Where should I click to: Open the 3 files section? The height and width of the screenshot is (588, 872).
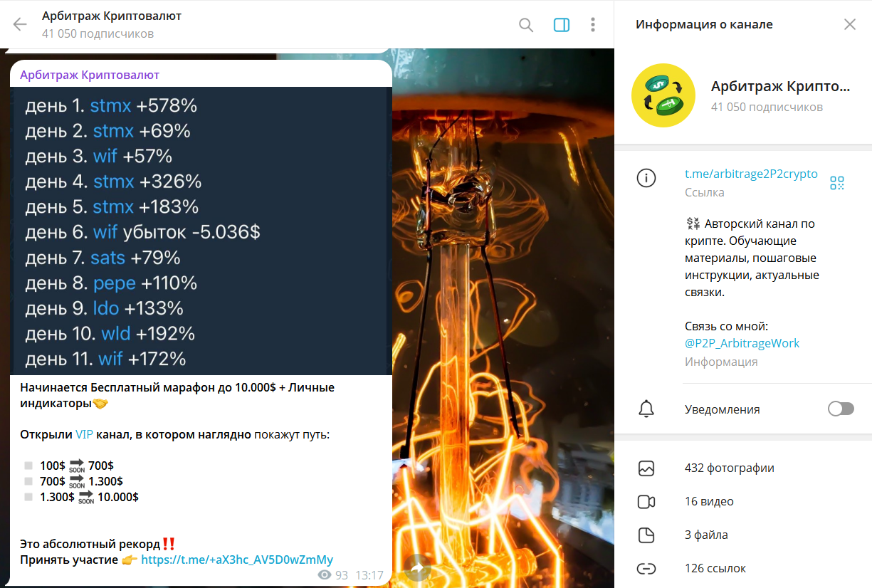click(x=743, y=535)
